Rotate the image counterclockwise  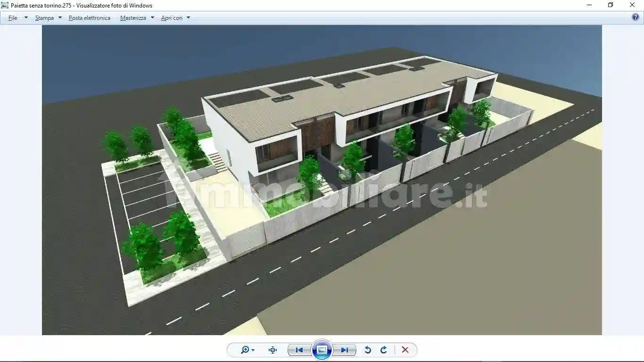[x=368, y=350]
